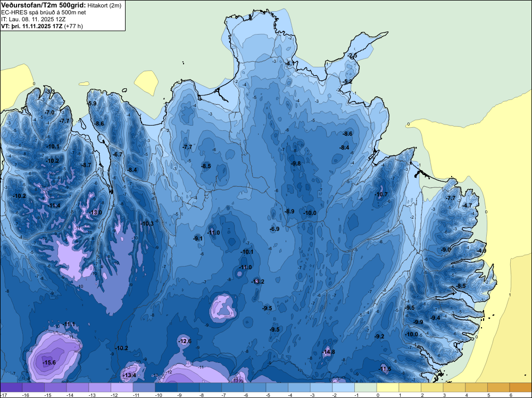Click the legend swatch between -5 and -4
The height and width of the screenshot is (398, 532).
[x=277, y=387]
